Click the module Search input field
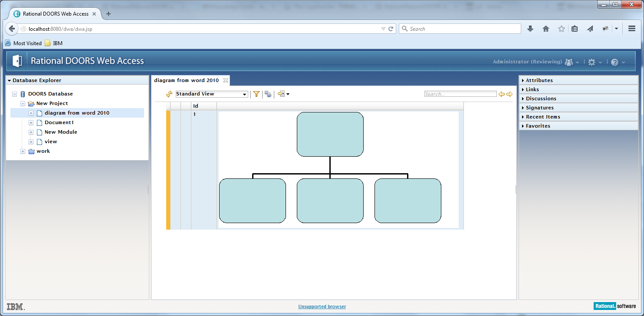The width and height of the screenshot is (644, 316). click(x=460, y=94)
